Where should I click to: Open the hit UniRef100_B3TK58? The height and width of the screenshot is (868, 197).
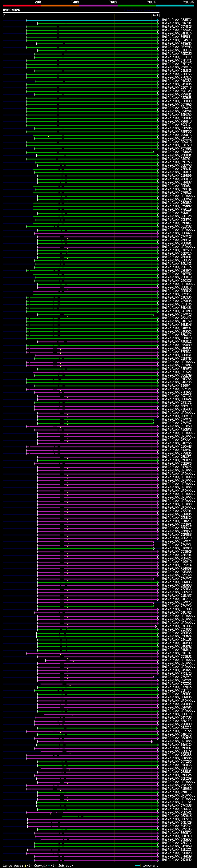coord(177,426)
